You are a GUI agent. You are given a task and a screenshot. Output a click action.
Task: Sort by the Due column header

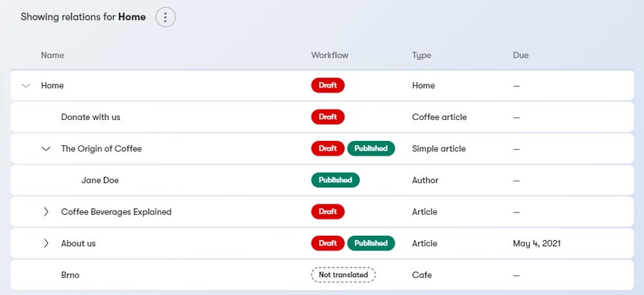tap(520, 55)
